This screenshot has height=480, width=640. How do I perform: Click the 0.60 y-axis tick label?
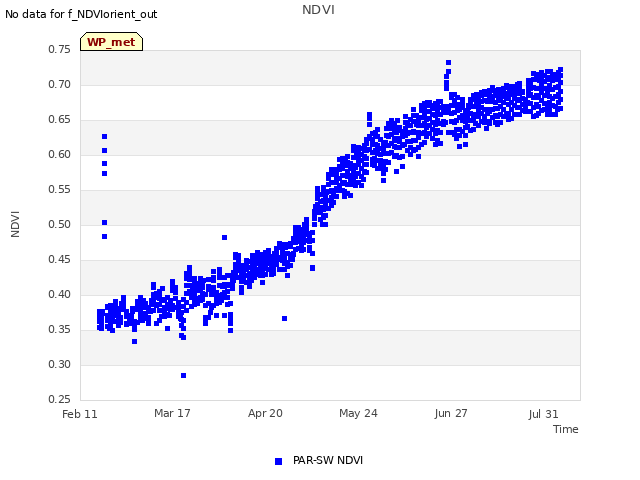[59, 154]
